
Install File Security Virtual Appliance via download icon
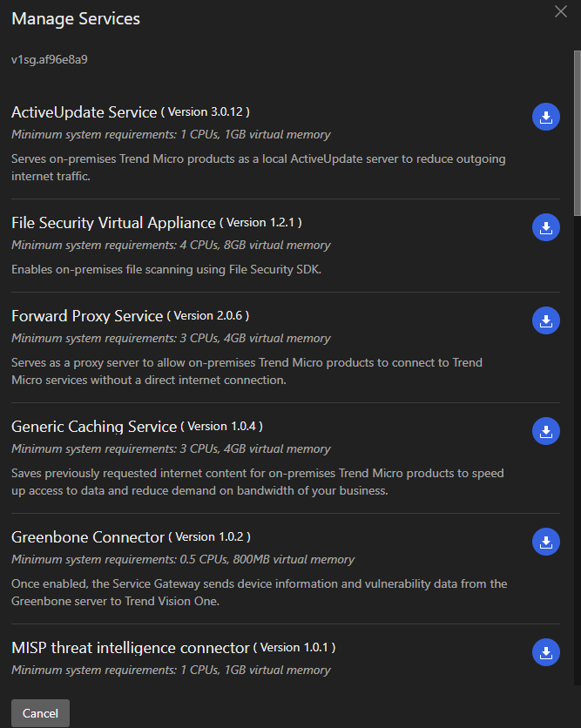[x=545, y=228]
